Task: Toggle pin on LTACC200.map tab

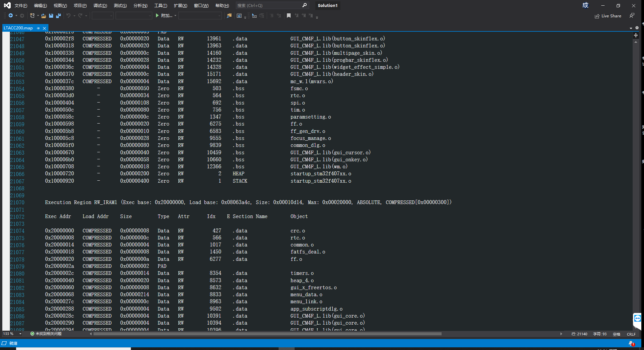Action: tap(38, 28)
